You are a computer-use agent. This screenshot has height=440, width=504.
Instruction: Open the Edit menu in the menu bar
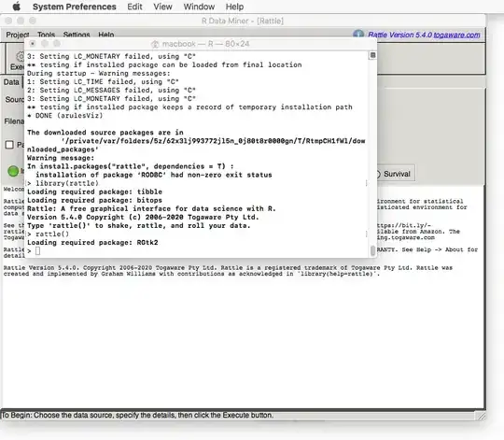pos(134,7)
